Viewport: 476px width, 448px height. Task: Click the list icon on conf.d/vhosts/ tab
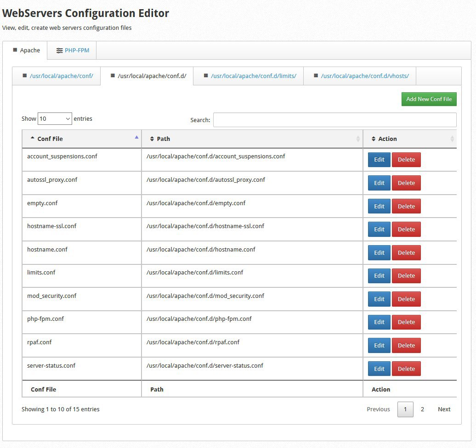(x=316, y=76)
